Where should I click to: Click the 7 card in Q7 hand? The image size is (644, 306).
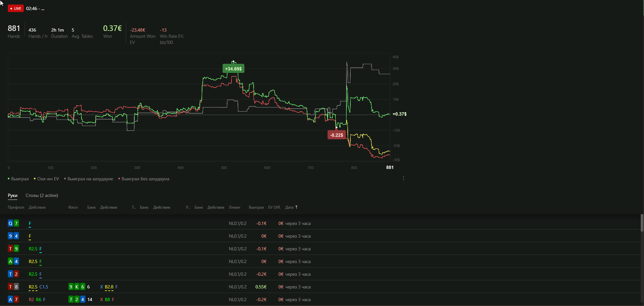(x=16, y=223)
